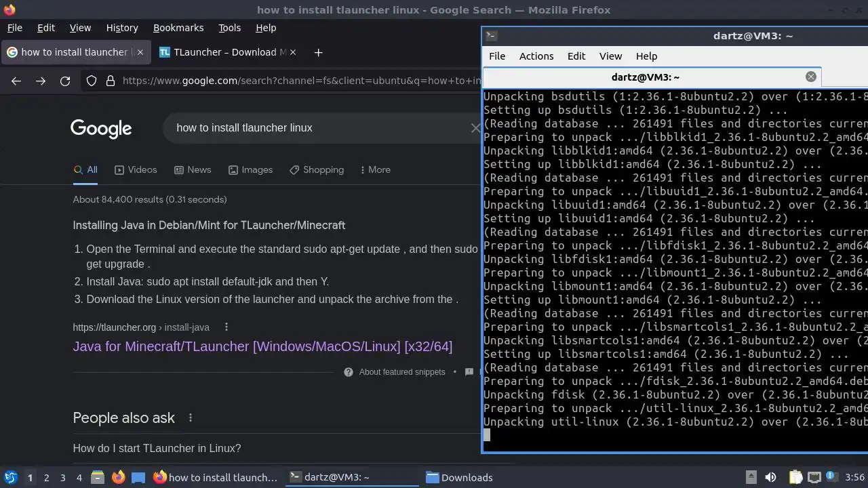Screen dimensions: 868x488
Task: Clear the Google search box
Action: click(475, 128)
